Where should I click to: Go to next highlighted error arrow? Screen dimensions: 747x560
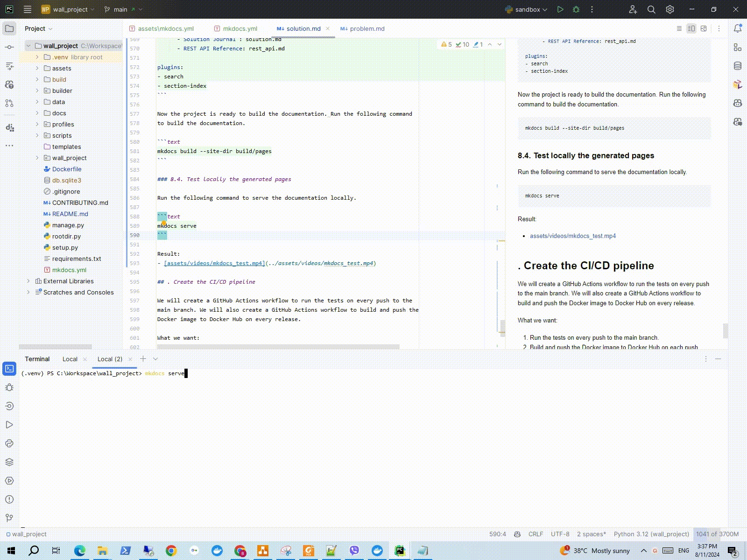click(500, 44)
